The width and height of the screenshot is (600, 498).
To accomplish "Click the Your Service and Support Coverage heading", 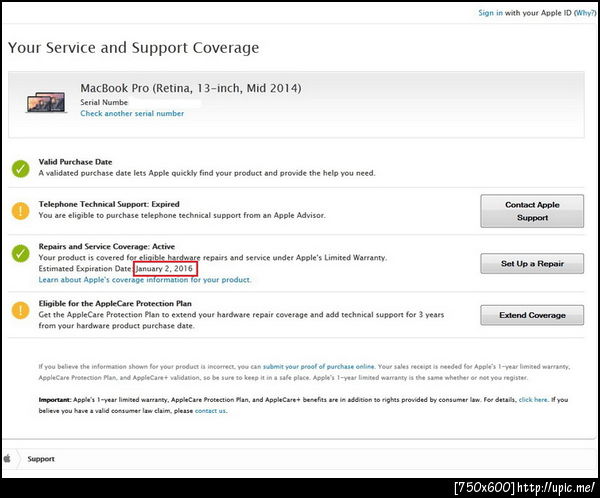I will pyautogui.click(x=134, y=48).
